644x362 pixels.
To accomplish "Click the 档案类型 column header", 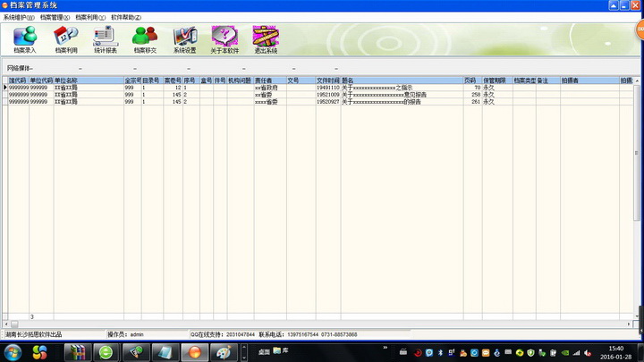I will [524, 80].
